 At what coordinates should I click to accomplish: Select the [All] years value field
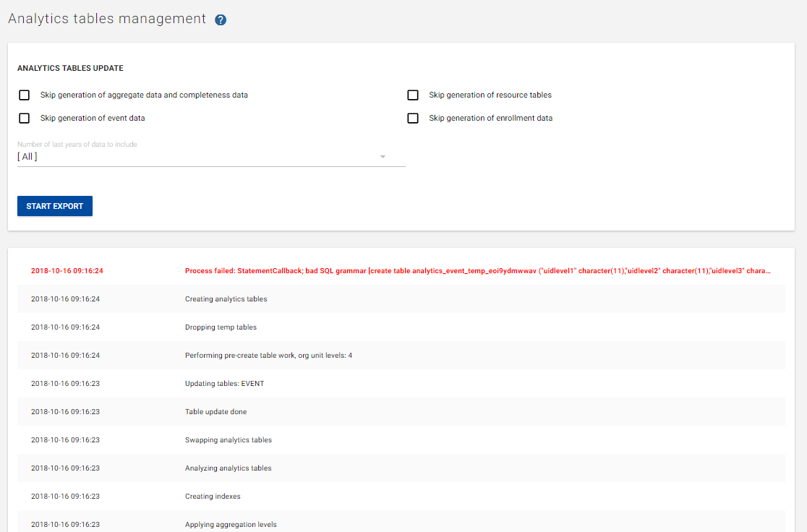point(195,157)
